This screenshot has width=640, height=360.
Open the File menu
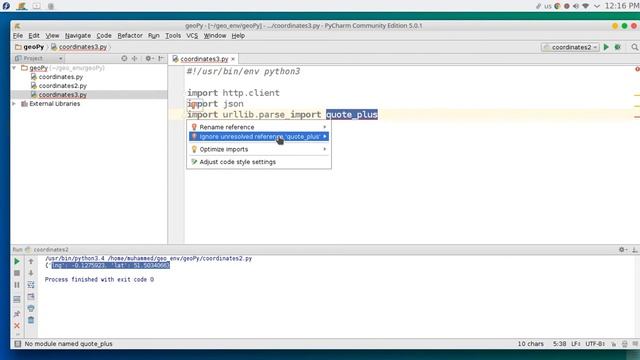pos(18,36)
